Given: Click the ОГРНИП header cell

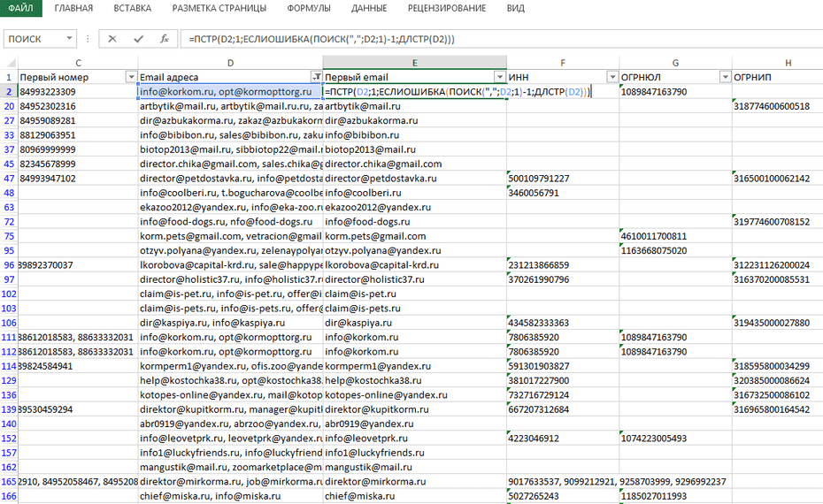Looking at the screenshot, I should coord(778,77).
